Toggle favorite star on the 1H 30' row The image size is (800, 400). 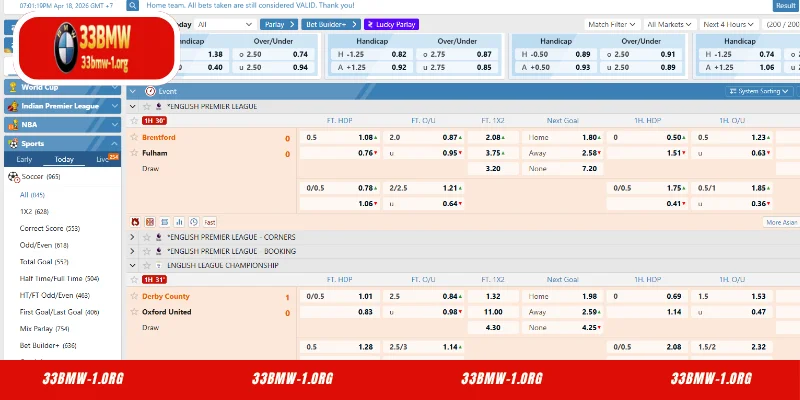pyautogui.click(x=134, y=121)
